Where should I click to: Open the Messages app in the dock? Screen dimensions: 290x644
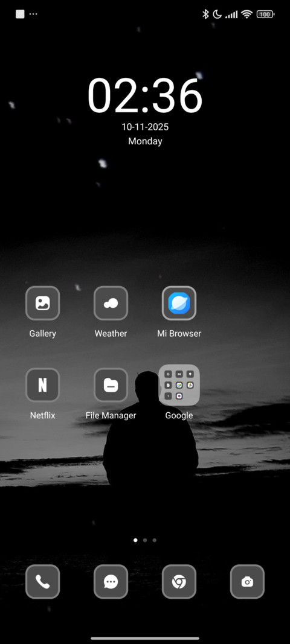coord(111,582)
